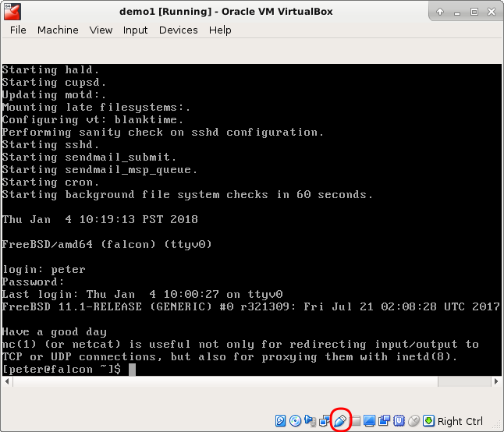The width and height of the screenshot is (504, 432).
Task: Click 'FreeBSD 11.1-RELEASE (GENERIC)' line
Action: pyautogui.click(x=250, y=306)
